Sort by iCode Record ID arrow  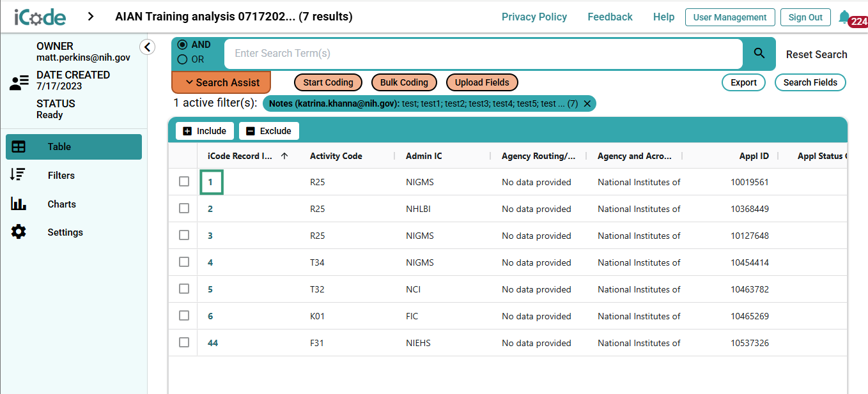[x=284, y=156]
